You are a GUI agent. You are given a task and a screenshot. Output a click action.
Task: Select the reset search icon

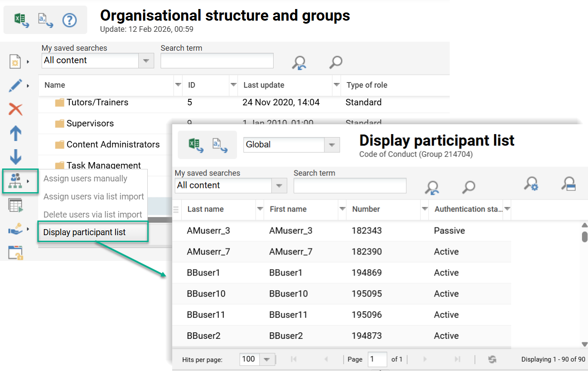tap(432, 187)
